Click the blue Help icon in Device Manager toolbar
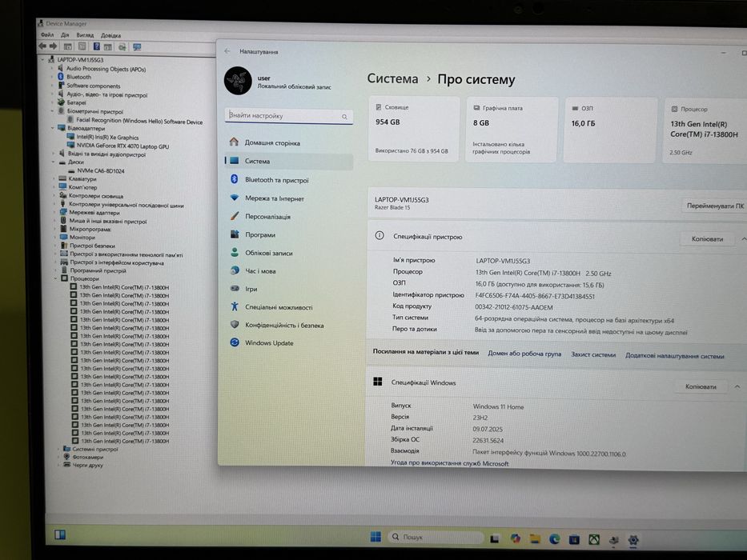 (x=96, y=46)
